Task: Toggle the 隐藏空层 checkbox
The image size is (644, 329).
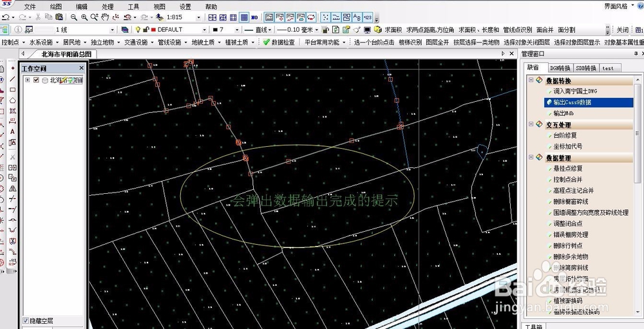Action: pos(26,321)
